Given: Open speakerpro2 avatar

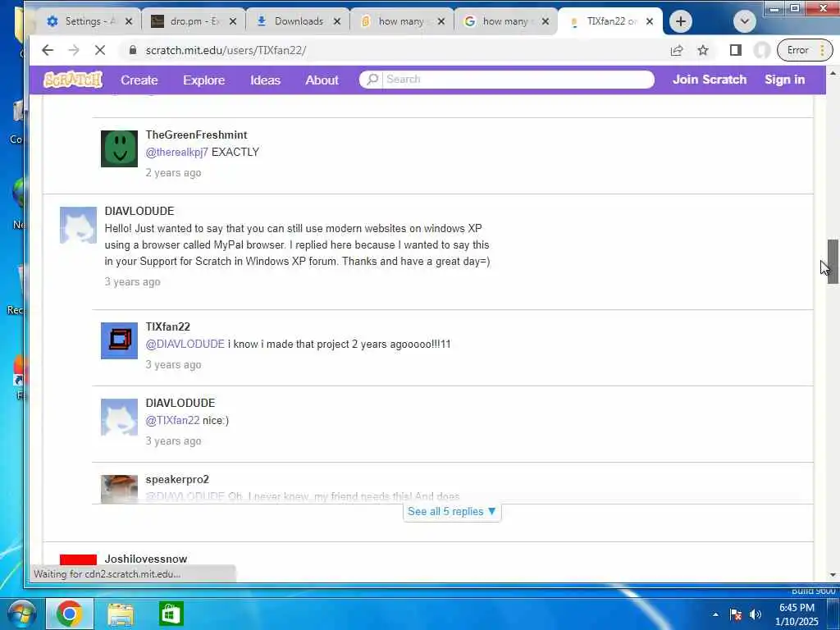Looking at the screenshot, I should click(x=120, y=489).
